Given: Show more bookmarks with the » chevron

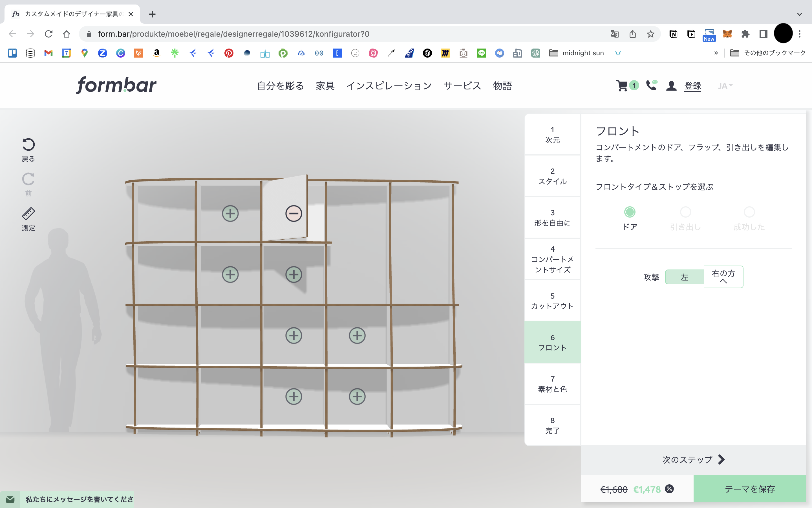Looking at the screenshot, I should [716, 53].
